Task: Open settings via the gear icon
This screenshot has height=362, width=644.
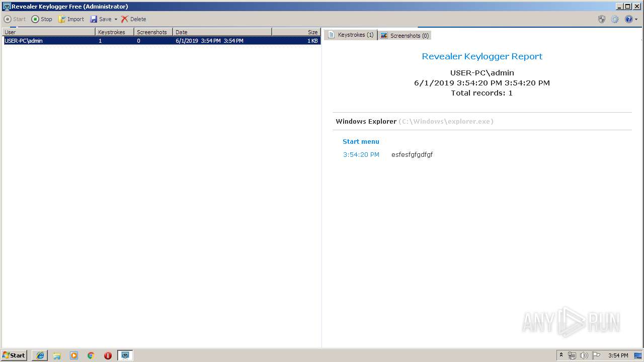Action: point(615,19)
